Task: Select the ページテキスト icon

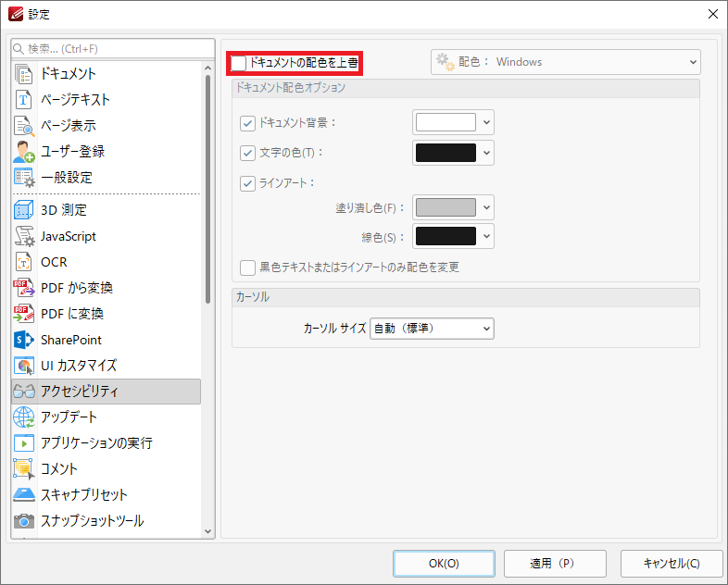Action: 23,99
